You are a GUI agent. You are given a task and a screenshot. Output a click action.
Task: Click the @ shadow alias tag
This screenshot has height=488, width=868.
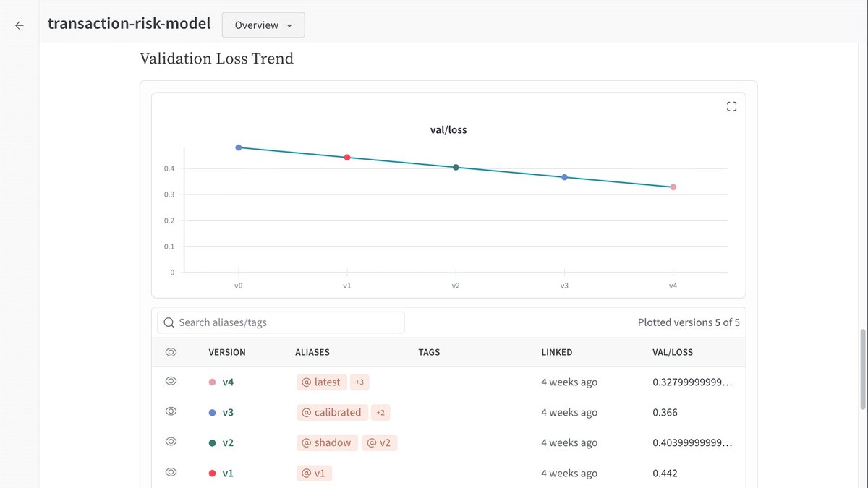coord(327,442)
